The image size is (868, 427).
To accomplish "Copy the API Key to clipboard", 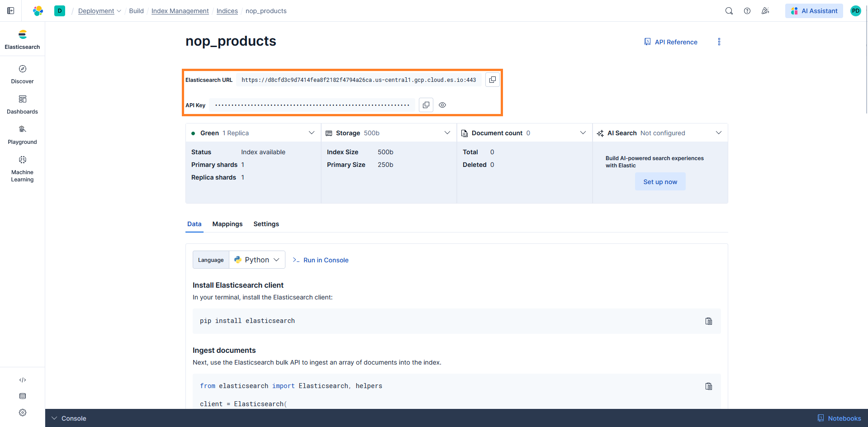I will tap(426, 105).
